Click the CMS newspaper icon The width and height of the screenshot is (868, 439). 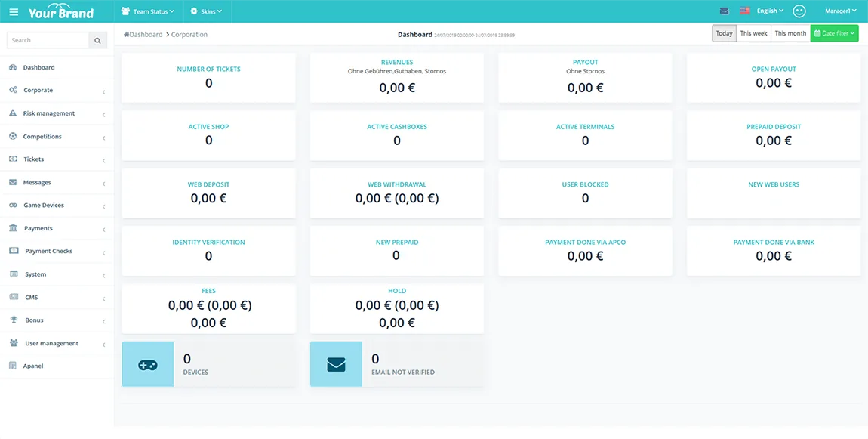(14, 297)
